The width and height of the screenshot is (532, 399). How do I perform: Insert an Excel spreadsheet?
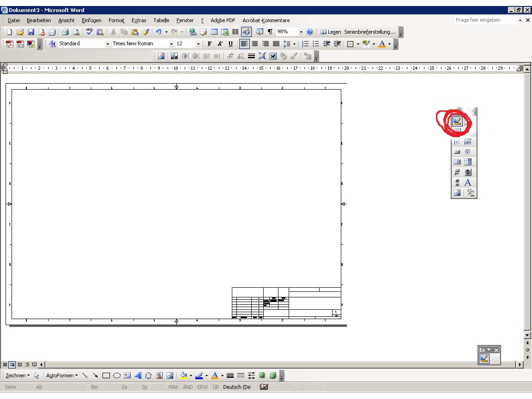point(224,32)
